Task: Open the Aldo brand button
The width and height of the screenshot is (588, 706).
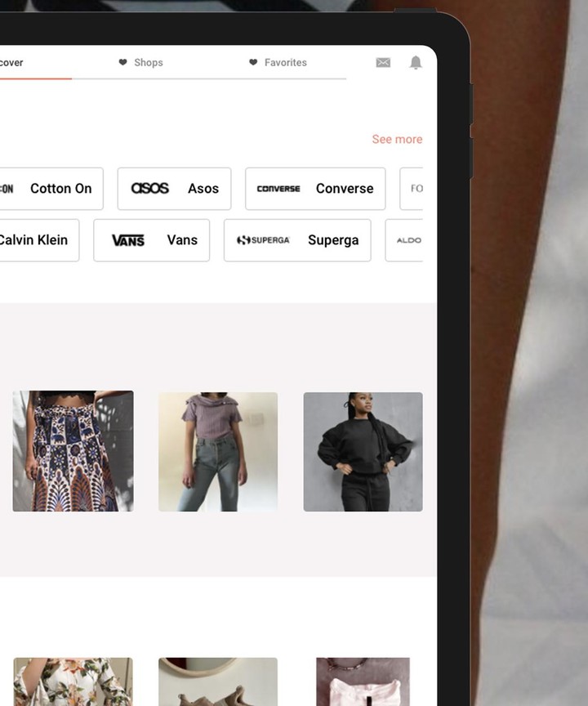Action: pos(404,240)
